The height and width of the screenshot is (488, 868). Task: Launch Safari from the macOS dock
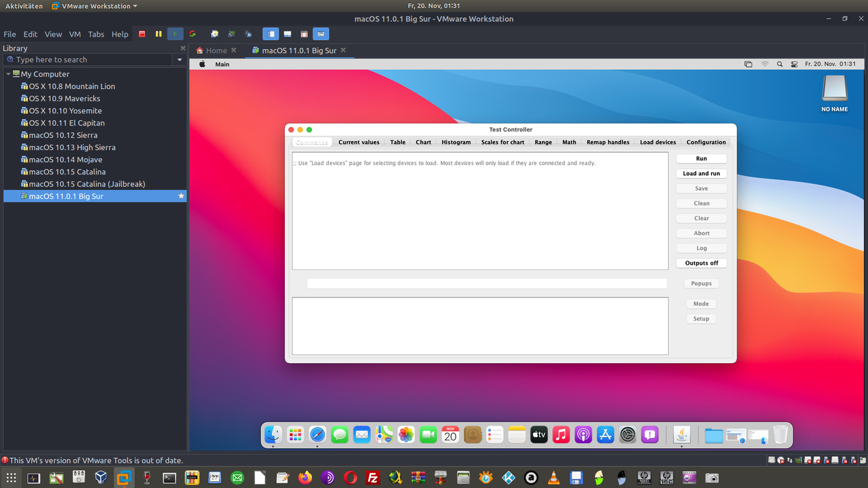(317, 434)
